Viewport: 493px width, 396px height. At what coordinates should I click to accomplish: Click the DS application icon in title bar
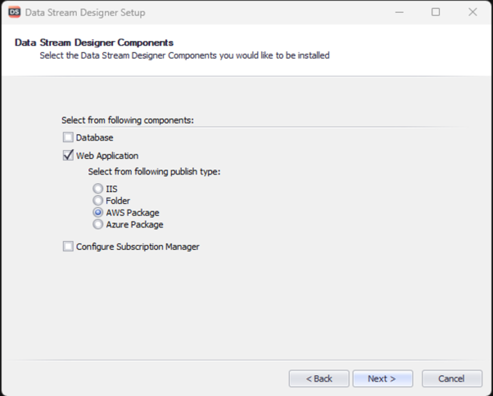point(14,12)
